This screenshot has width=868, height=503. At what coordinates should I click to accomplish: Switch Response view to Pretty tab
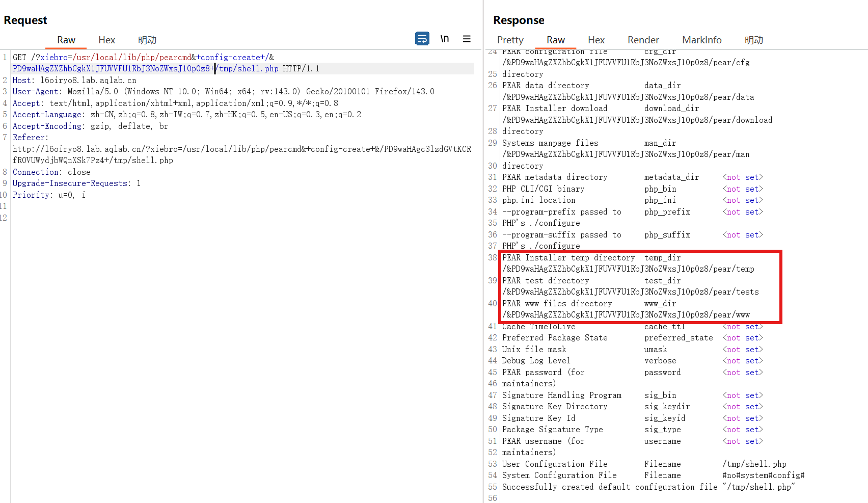pyautogui.click(x=510, y=40)
